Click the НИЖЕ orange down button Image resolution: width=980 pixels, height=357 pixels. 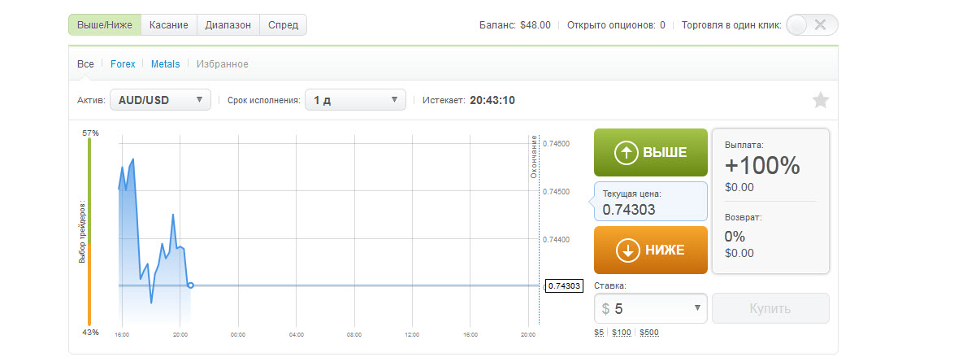(650, 250)
